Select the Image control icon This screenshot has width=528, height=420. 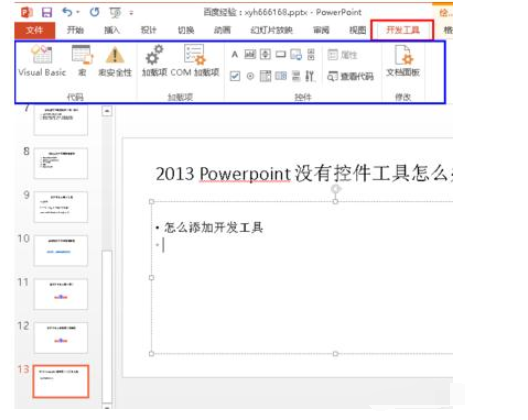click(x=296, y=54)
